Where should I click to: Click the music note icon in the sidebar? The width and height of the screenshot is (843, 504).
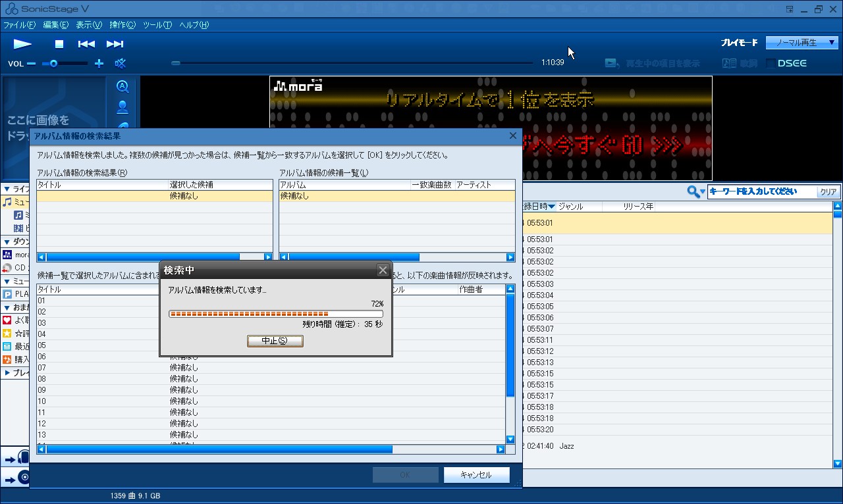pos(7,201)
